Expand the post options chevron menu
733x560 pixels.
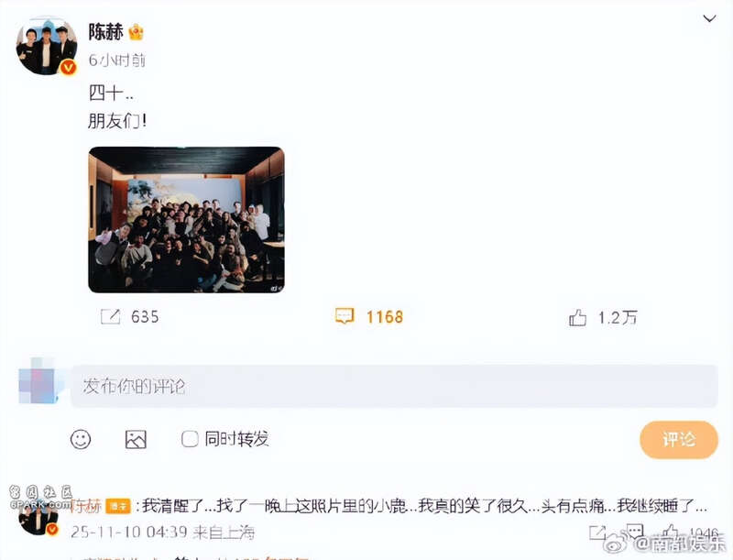coord(709,18)
